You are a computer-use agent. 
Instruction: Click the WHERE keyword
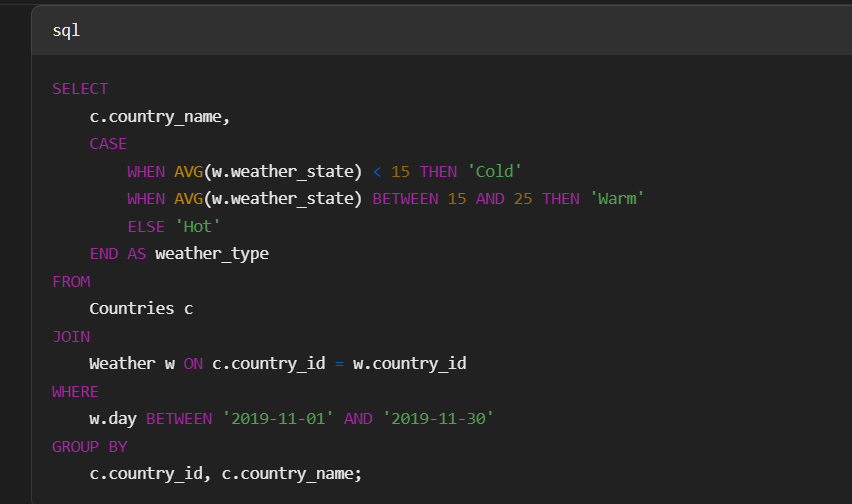coord(76,392)
